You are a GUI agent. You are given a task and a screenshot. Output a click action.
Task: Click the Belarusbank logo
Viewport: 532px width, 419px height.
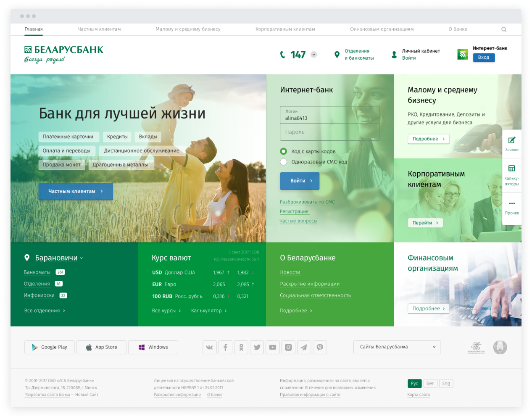(64, 54)
